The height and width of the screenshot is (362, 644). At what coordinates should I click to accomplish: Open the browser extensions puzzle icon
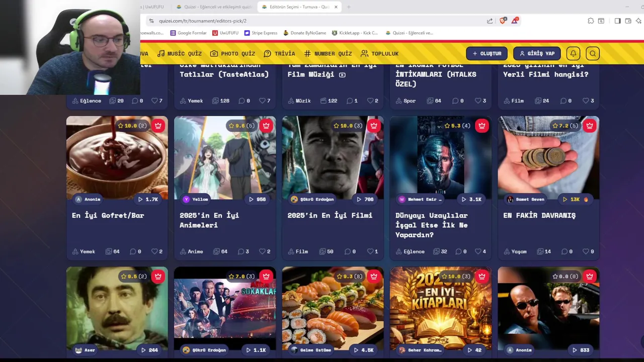coord(591,21)
